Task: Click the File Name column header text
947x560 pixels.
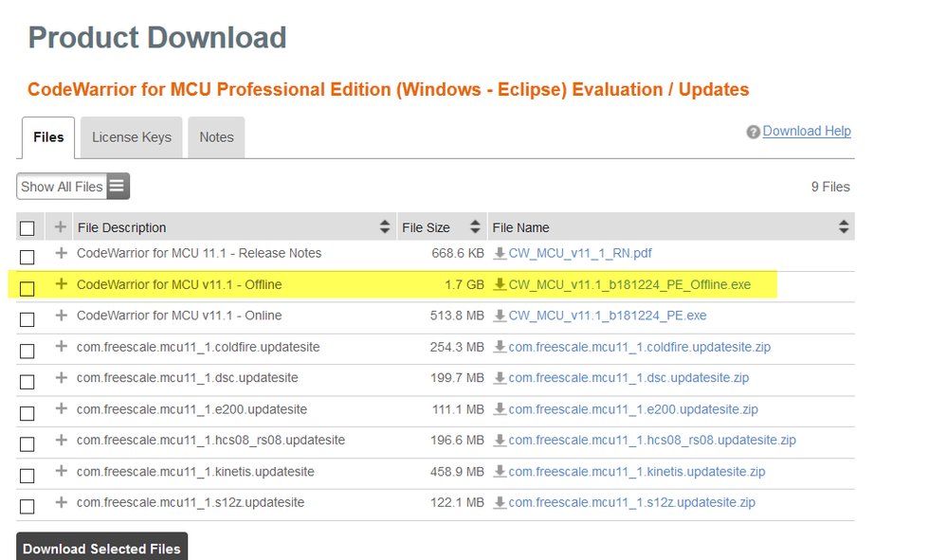Action: click(520, 227)
